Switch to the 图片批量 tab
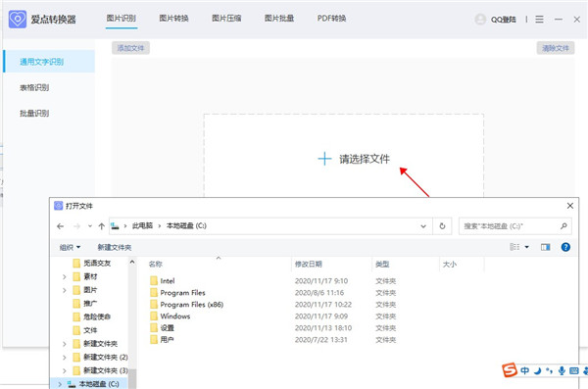The width and height of the screenshot is (588, 389). 279,18
